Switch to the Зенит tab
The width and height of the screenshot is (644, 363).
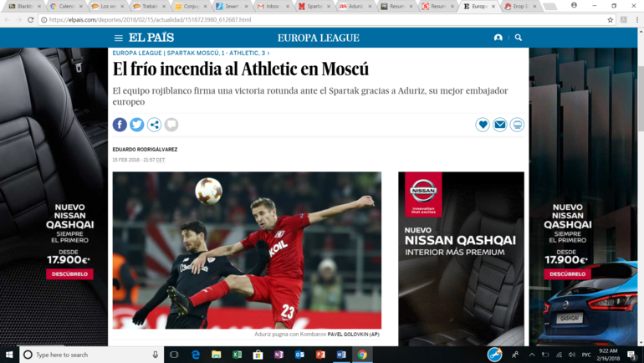[x=231, y=6]
